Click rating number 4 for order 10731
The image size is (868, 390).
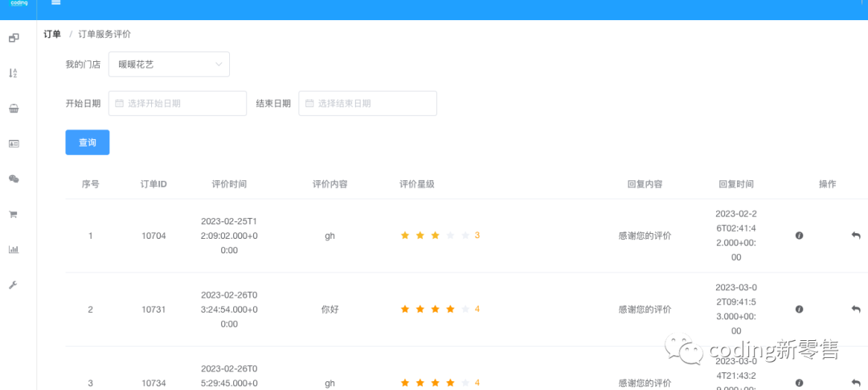click(477, 309)
